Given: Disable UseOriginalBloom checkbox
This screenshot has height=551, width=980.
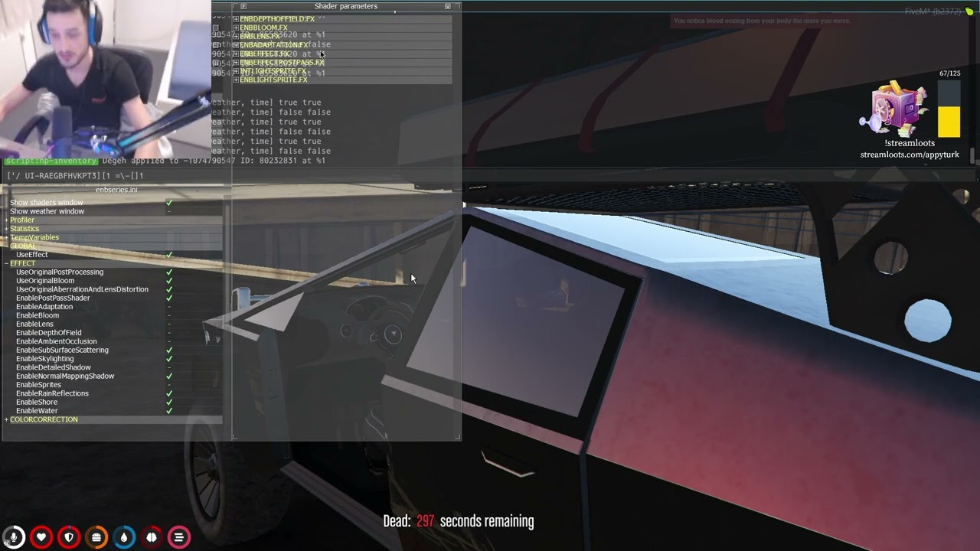Looking at the screenshot, I should click(169, 281).
